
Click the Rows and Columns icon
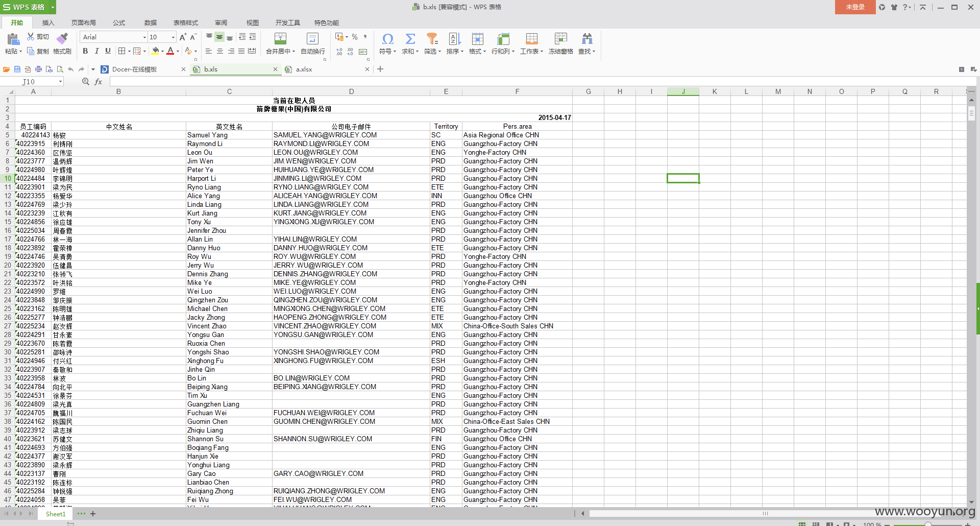point(503,39)
